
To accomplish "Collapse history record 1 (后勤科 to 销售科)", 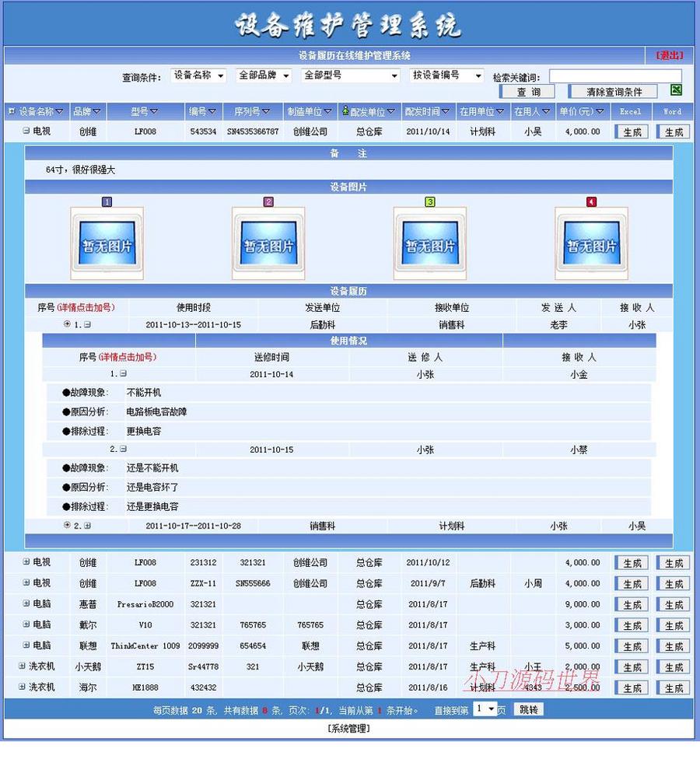I will (x=87, y=324).
